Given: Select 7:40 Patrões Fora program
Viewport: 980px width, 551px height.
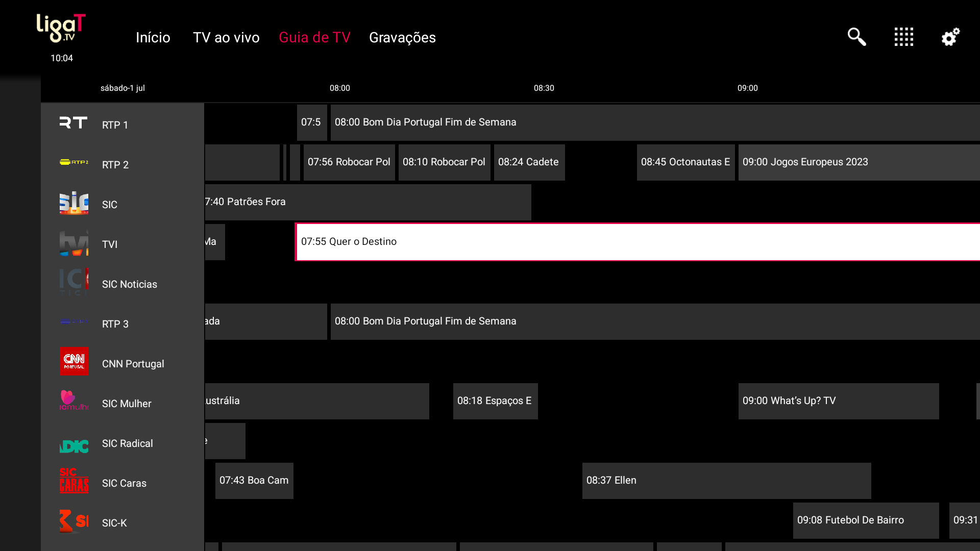Looking at the screenshot, I should pyautogui.click(x=368, y=202).
